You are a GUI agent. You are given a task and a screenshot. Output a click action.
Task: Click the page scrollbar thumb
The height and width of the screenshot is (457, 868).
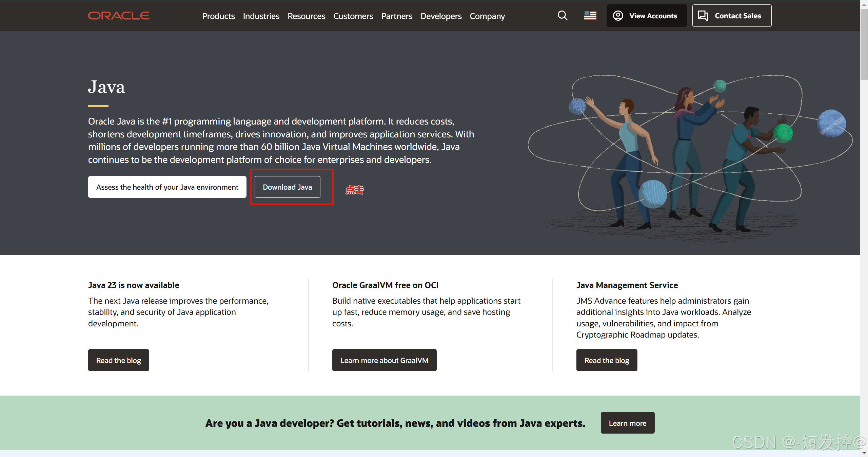(x=864, y=44)
